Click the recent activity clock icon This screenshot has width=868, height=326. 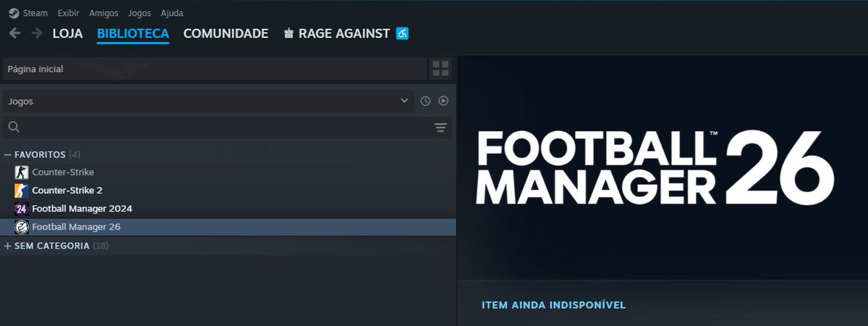point(425,101)
